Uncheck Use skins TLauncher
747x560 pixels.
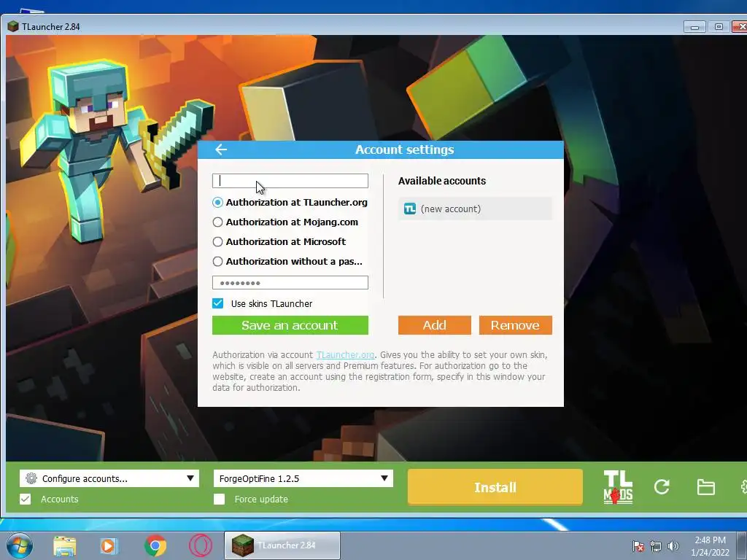(x=217, y=303)
